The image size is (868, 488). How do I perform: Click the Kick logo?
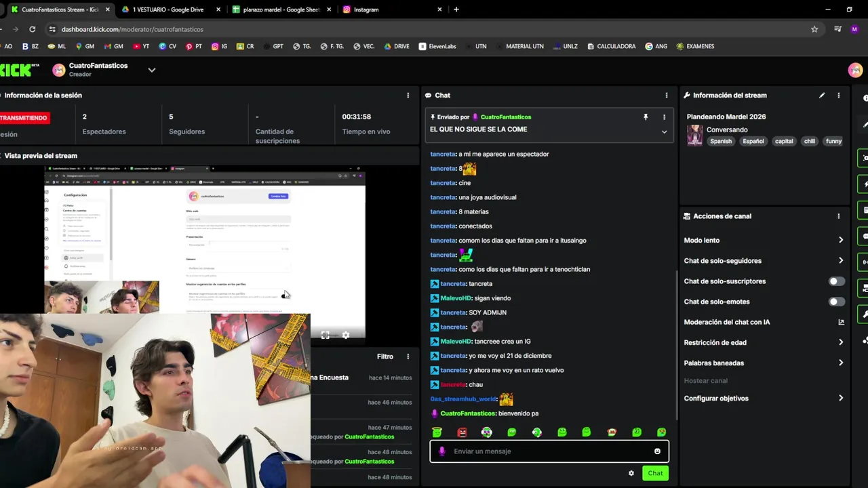point(18,70)
